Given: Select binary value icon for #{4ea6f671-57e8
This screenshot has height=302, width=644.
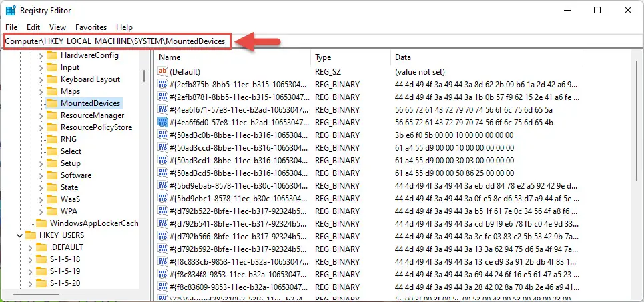Looking at the screenshot, I should point(163,109).
